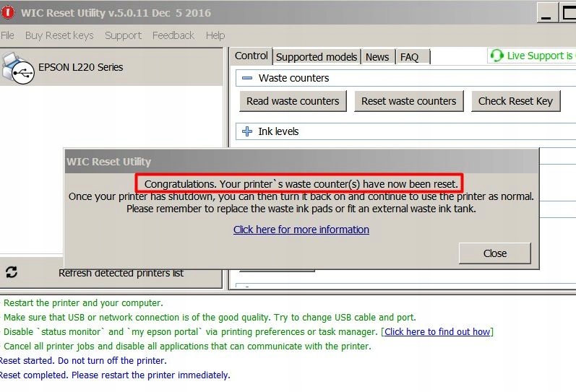This screenshot has width=576, height=392.
Task: Click Check Reset Key button
Action: (516, 101)
